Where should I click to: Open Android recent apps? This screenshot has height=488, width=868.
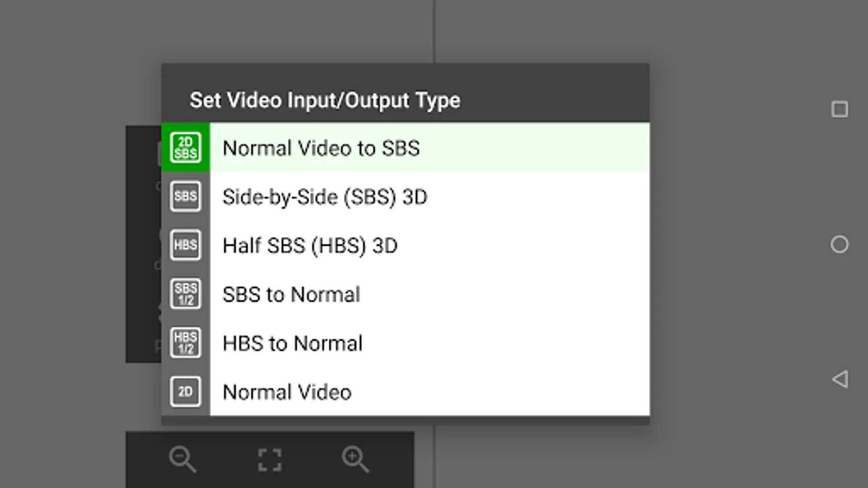[x=839, y=110]
